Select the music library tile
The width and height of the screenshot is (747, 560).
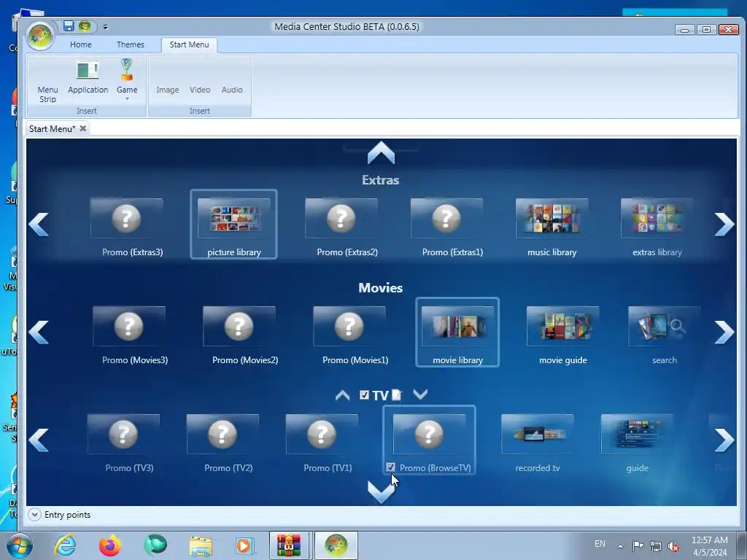551,227
